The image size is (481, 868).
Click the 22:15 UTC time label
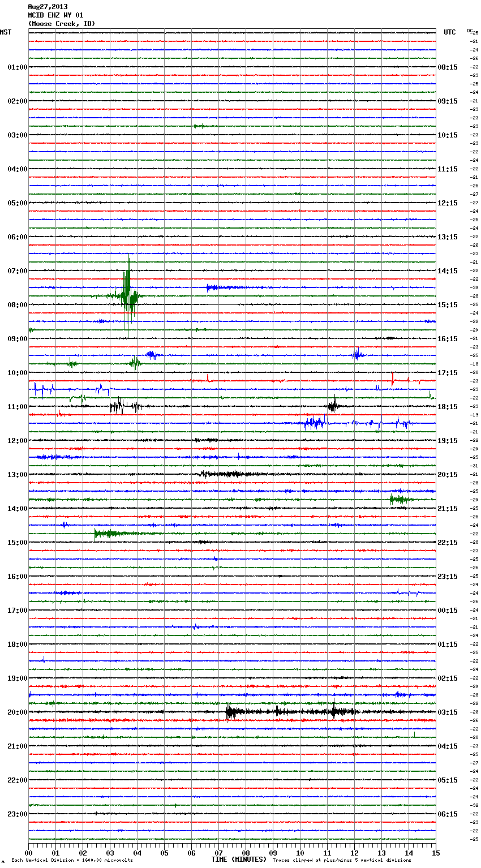point(448,542)
